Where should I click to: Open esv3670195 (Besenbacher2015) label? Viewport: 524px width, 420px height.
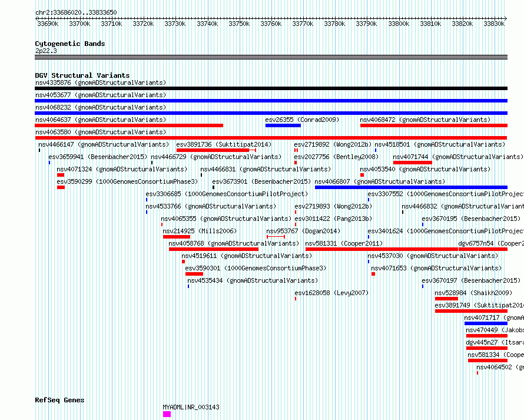471,219
